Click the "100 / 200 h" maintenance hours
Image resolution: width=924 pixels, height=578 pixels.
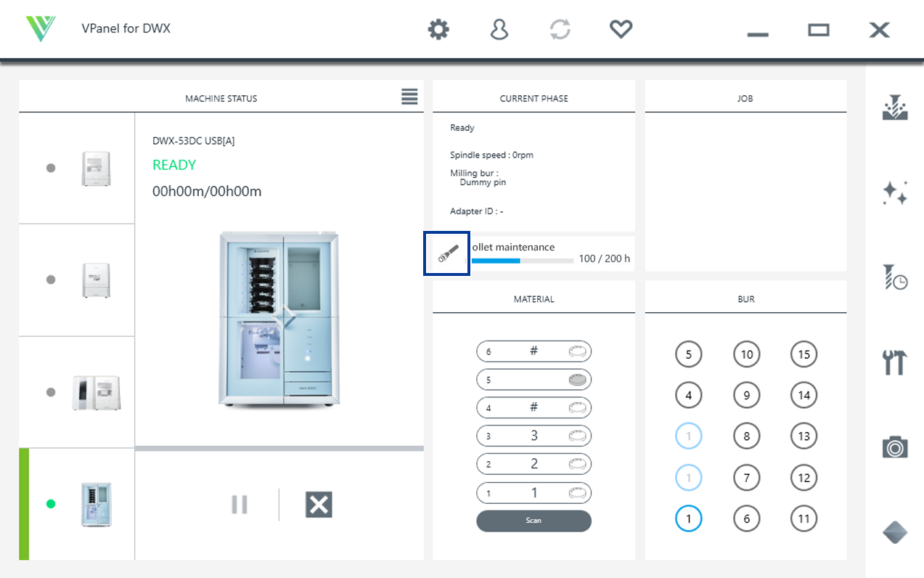click(605, 259)
